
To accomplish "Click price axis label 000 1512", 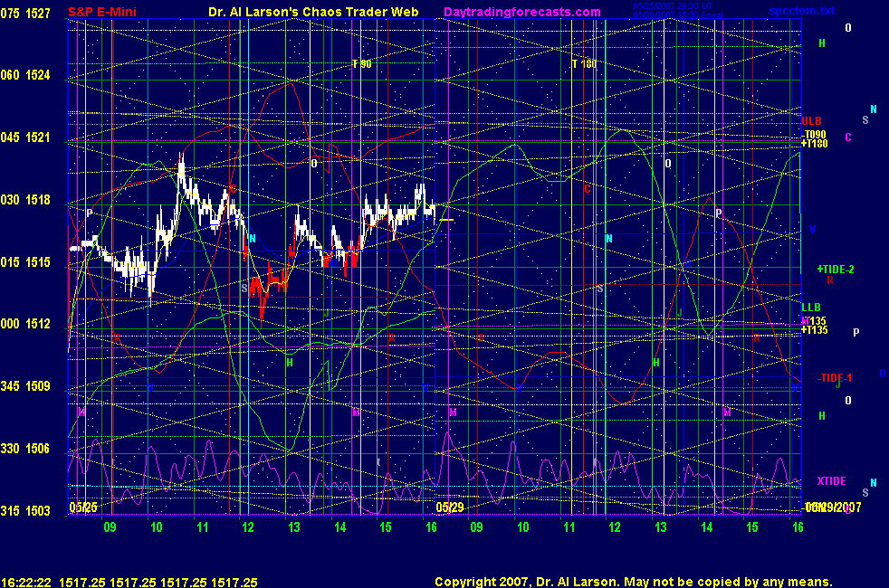I will tap(25, 324).
